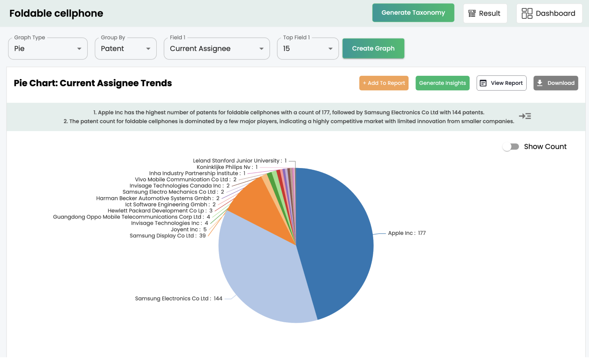The height and width of the screenshot is (364, 589).
Task: Click the Create Graph button
Action: coord(373,48)
